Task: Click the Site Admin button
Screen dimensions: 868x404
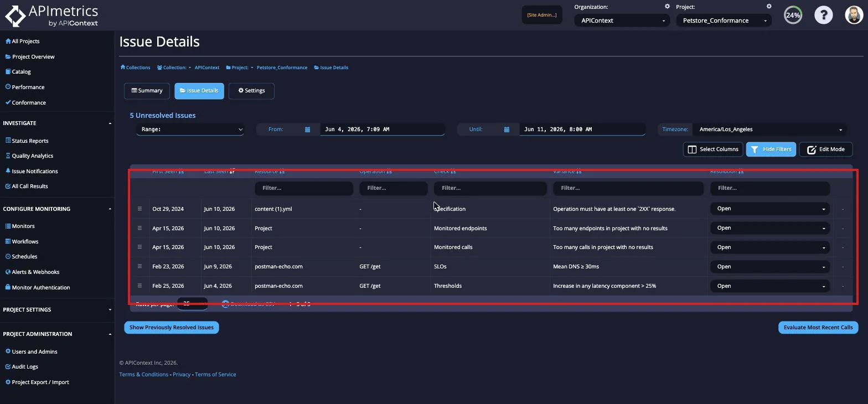Action: pyautogui.click(x=542, y=15)
